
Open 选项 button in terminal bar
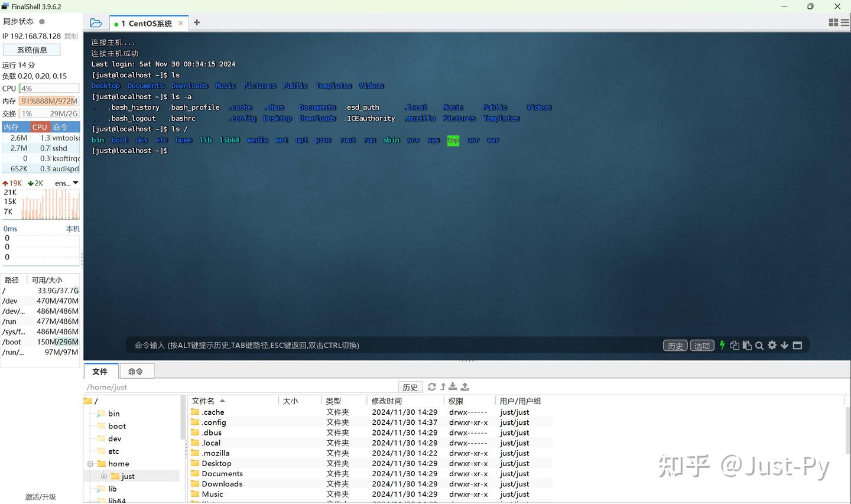tap(702, 346)
